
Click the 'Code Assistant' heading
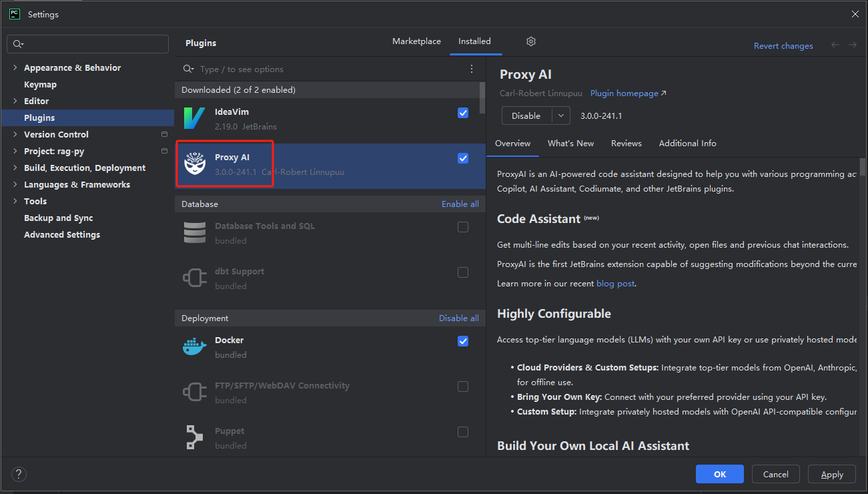pyautogui.click(x=539, y=219)
